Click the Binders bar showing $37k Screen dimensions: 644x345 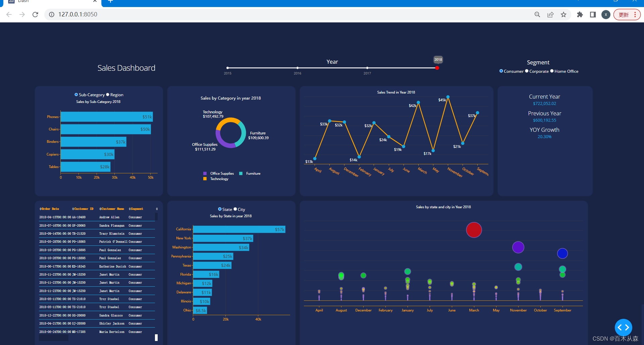pos(94,142)
